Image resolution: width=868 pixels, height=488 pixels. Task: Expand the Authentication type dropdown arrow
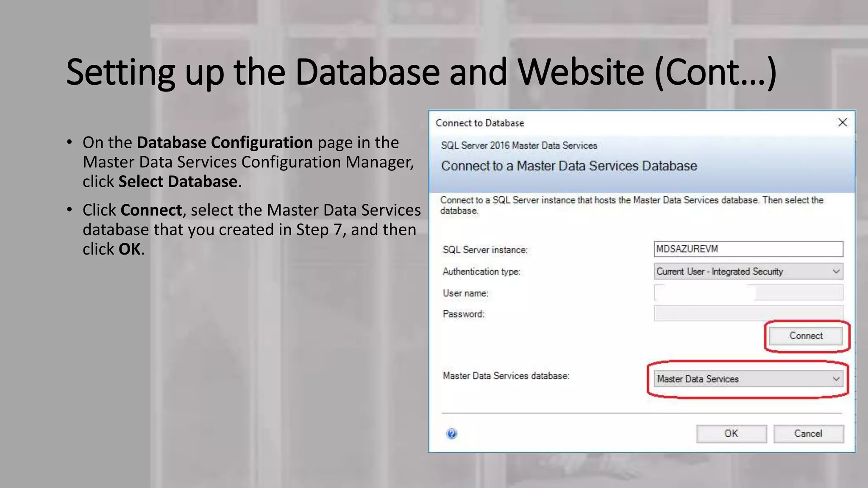click(x=836, y=272)
